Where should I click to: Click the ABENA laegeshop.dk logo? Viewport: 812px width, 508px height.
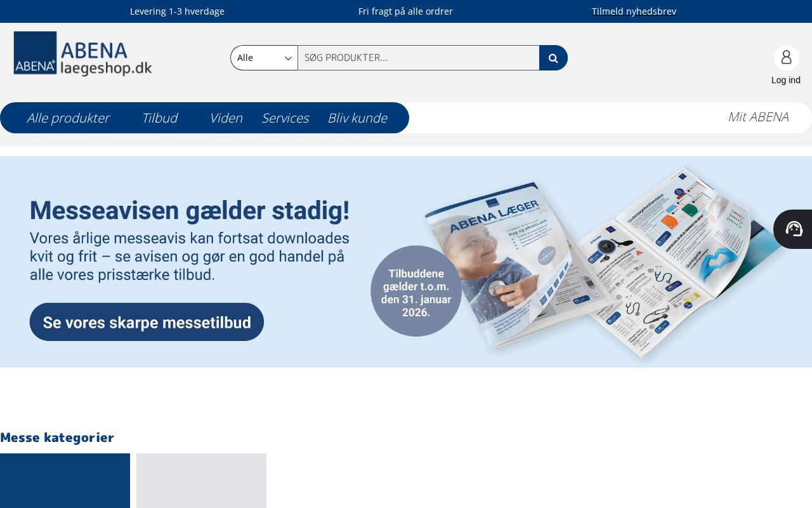point(82,53)
